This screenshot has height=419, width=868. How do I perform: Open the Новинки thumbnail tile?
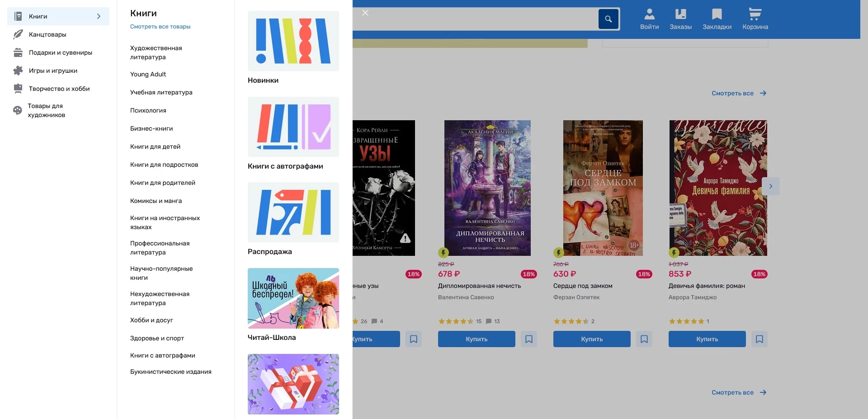[293, 41]
